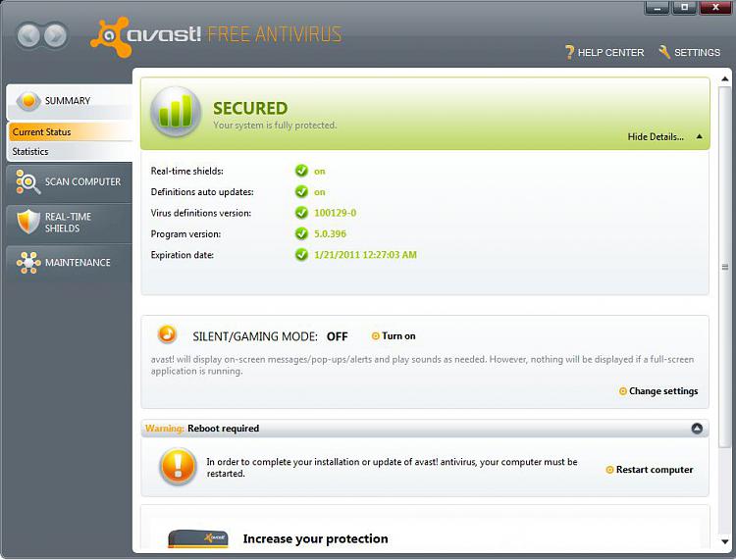
Task: Click the avast! orange logo
Action: [111, 37]
